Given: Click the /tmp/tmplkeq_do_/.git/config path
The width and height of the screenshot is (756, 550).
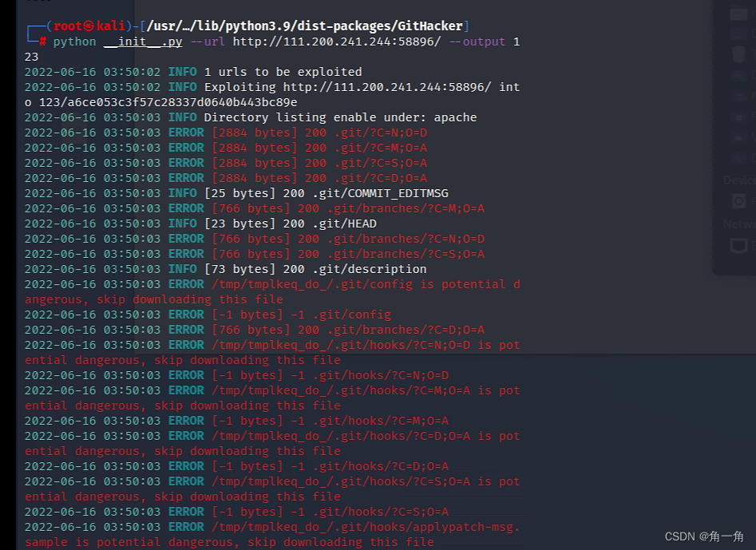Looking at the screenshot, I should point(312,284).
